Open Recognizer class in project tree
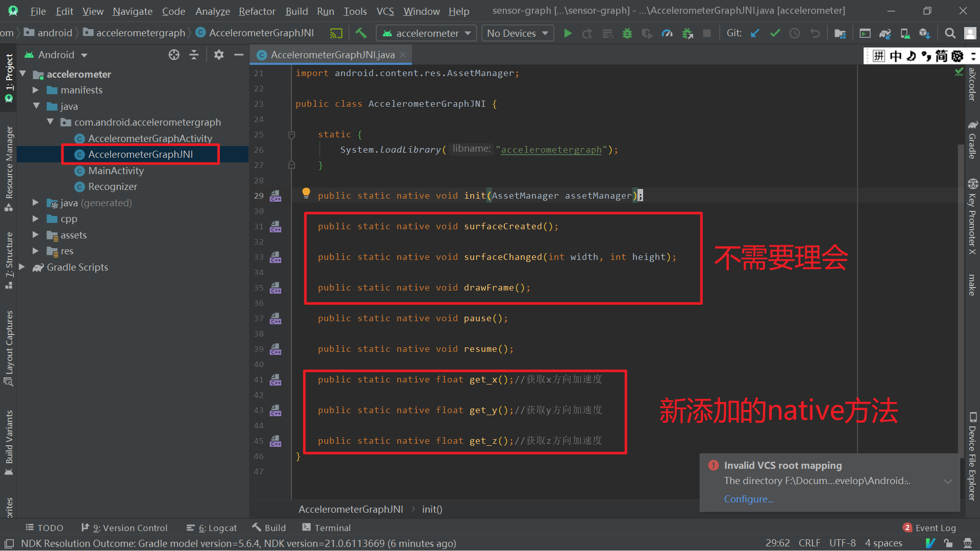Viewport: 980px width, 551px height. (112, 186)
